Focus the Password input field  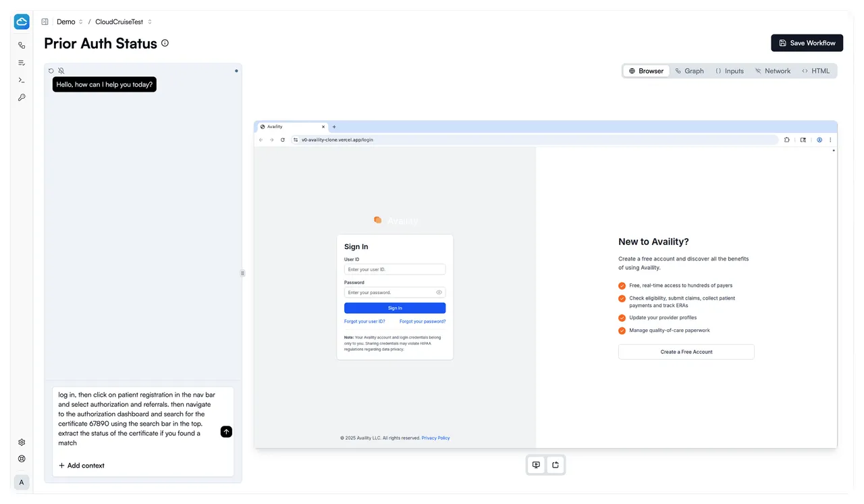[x=395, y=293]
